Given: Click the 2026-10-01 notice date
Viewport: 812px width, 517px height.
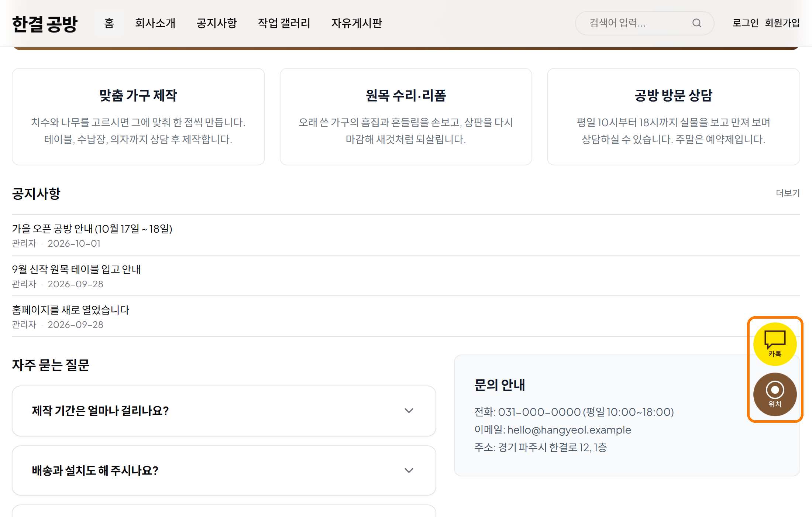Looking at the screenshot, I should tap(74, 244).
